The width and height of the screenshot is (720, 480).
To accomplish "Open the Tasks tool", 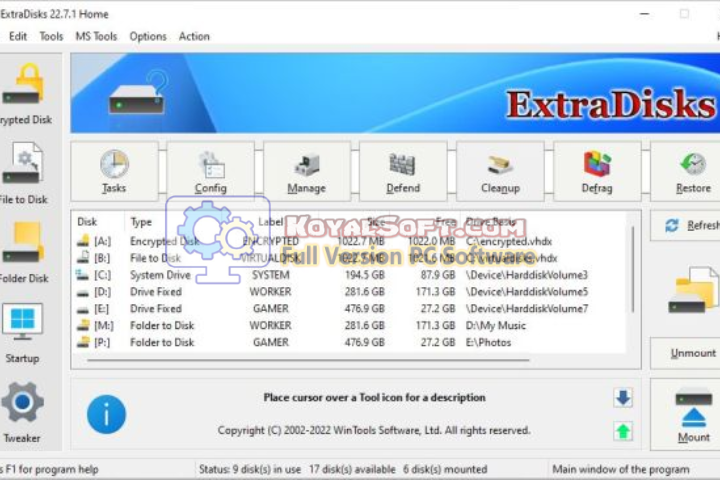I will pyautogui.click(x=114, y=171).
